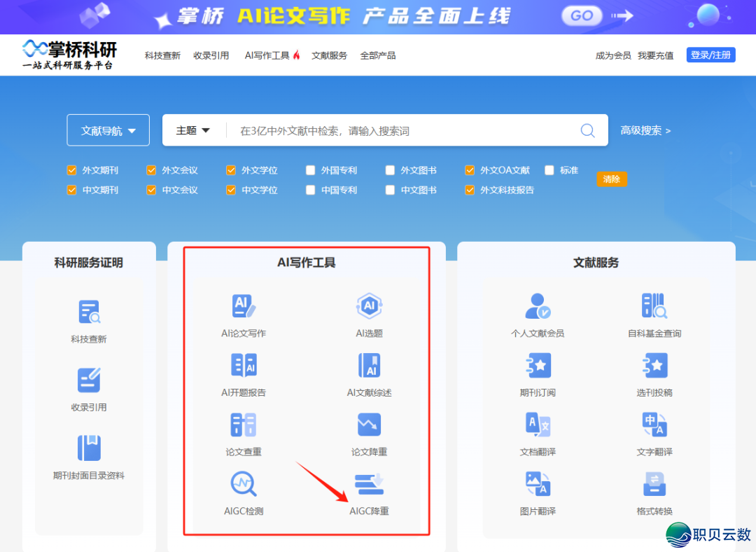Tick the 标准 checkbox
Screen dimensions: 756x552
click(549, 170)
